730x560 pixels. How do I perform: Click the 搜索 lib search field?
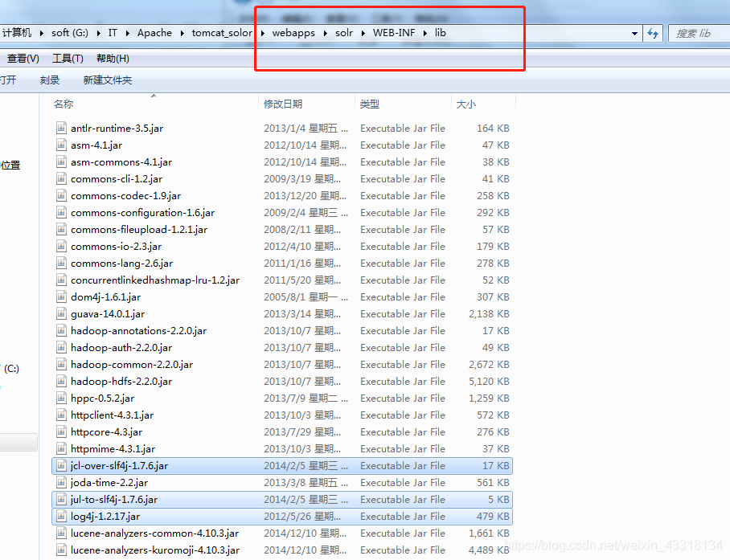[699, 34]
